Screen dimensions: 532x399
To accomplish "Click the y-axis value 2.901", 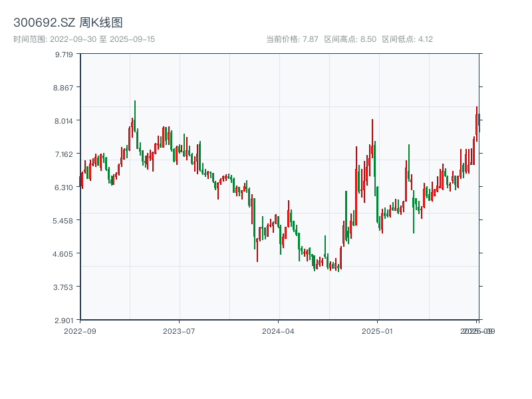I will click(64, 321).
